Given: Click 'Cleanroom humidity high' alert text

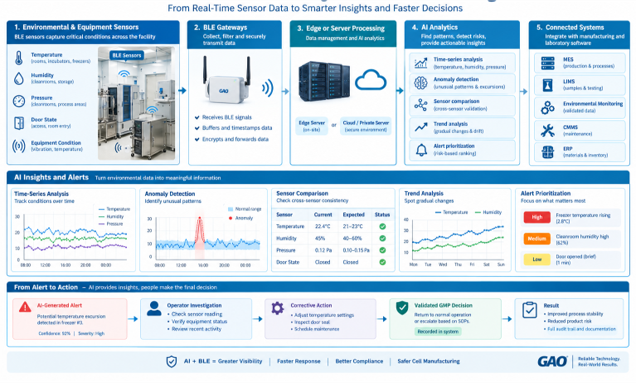Looking at the screenshot, I should pyautogui.click(x=582, y=237).
